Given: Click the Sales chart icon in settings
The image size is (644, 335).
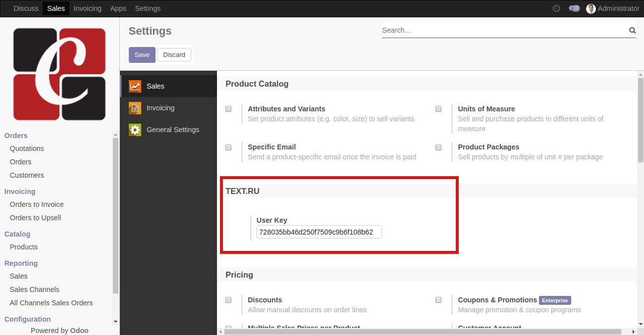Looking at the screenshot, I should tap(135, 86).
